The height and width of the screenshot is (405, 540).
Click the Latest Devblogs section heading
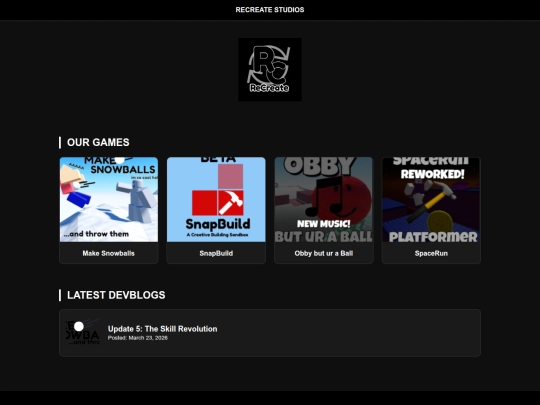116,295
